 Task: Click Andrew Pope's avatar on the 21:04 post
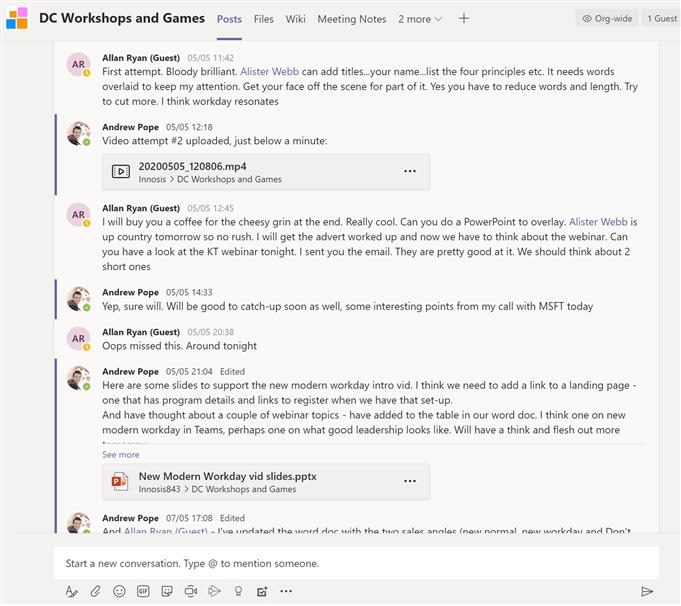click(x=78, y=378)
